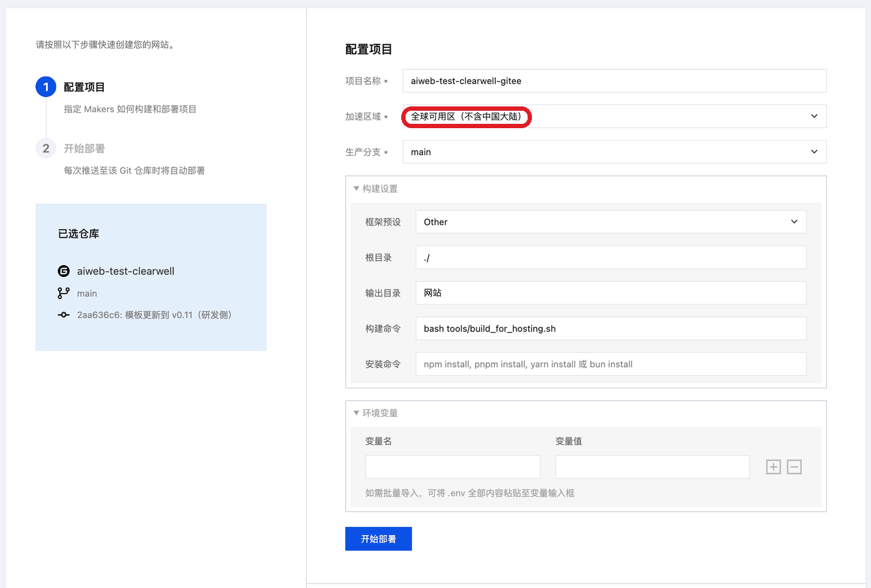Click the 指定 Makers 如何构建和部署项目 description

tap(130, 109)
